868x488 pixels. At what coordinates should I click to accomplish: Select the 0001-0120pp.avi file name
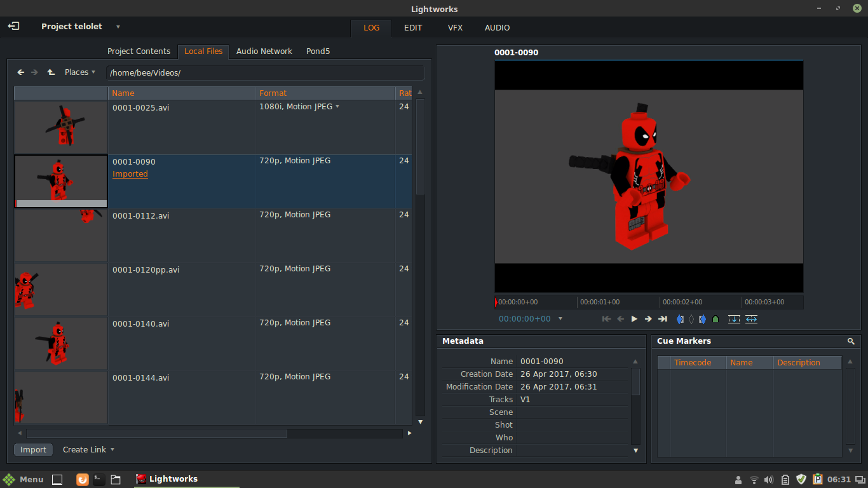(x=146, y=269)
